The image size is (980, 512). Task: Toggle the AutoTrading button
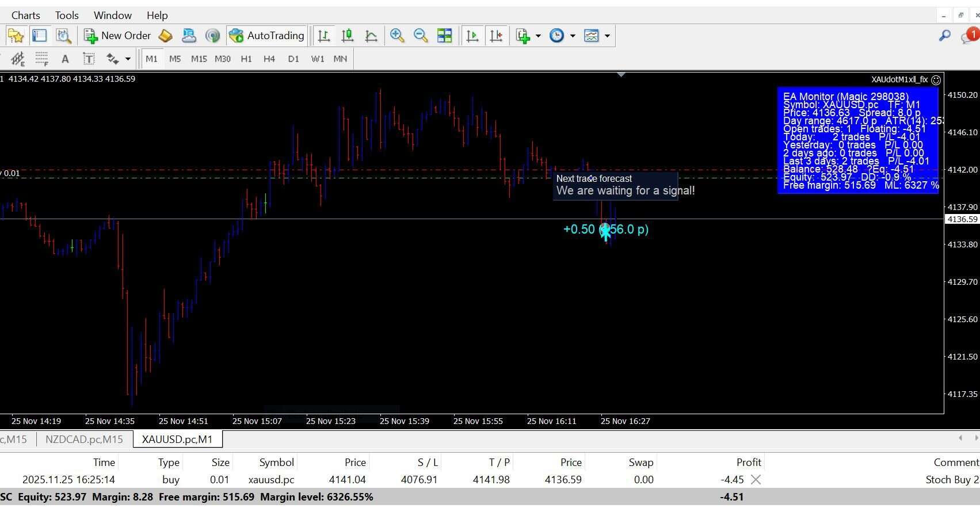pos(267,36)
